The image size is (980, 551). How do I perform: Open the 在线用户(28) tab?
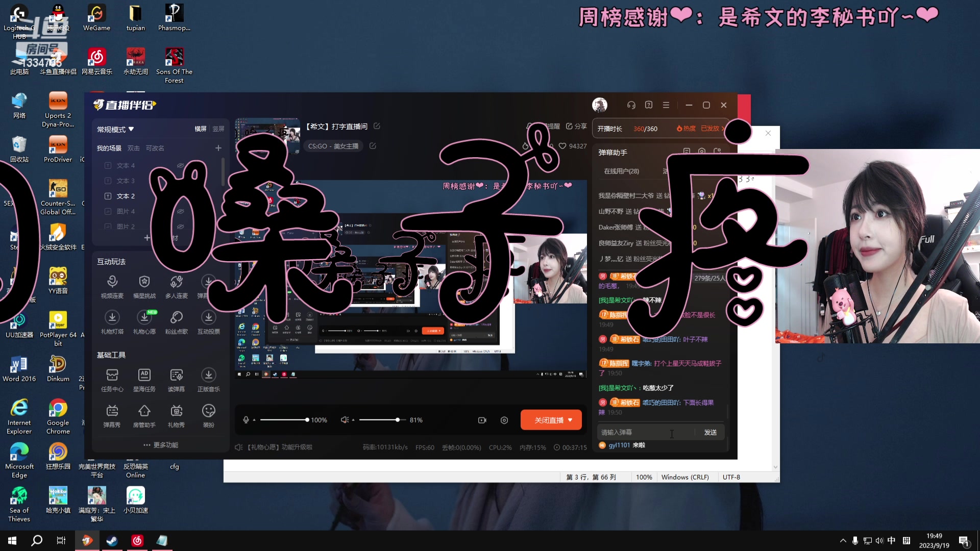(621, 171)
